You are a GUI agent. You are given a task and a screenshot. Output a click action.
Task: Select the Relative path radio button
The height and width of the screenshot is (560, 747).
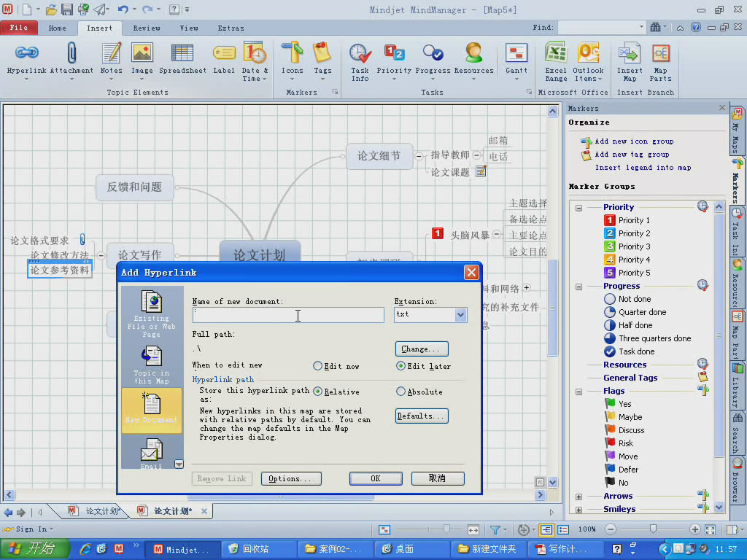(x=317, y=392)
